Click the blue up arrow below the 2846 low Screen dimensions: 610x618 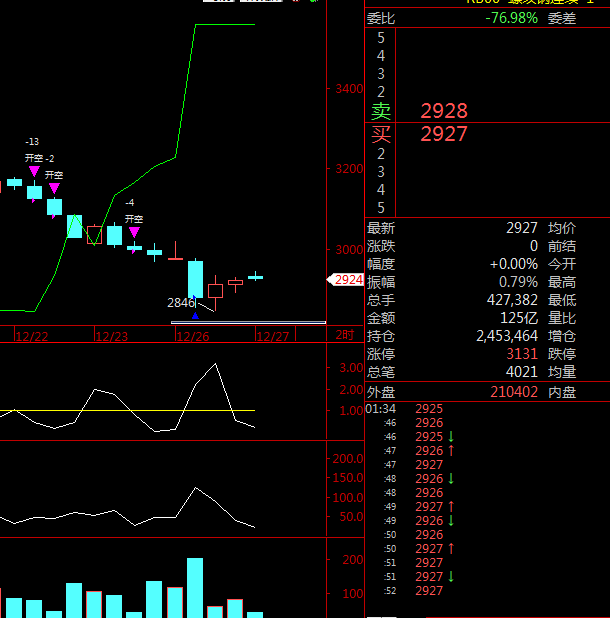195,316
